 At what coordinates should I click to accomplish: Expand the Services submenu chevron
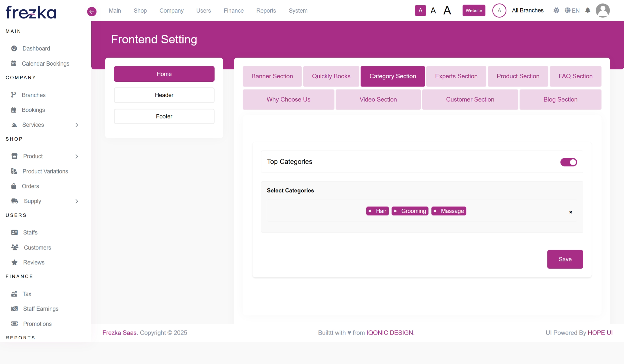(x=77, y=125)
